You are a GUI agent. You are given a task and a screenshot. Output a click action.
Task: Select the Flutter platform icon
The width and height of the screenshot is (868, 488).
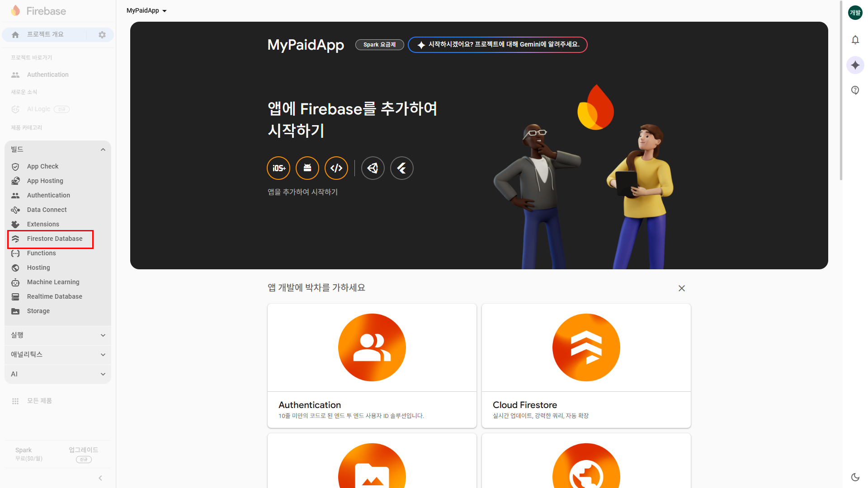click(402, 168)
